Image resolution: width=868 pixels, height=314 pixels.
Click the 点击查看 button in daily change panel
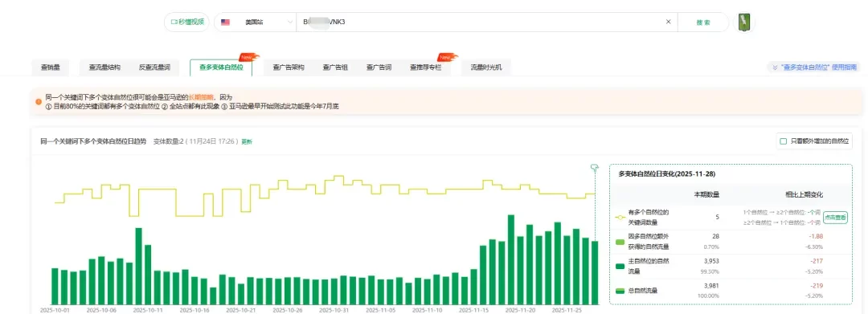click(835, 218)
